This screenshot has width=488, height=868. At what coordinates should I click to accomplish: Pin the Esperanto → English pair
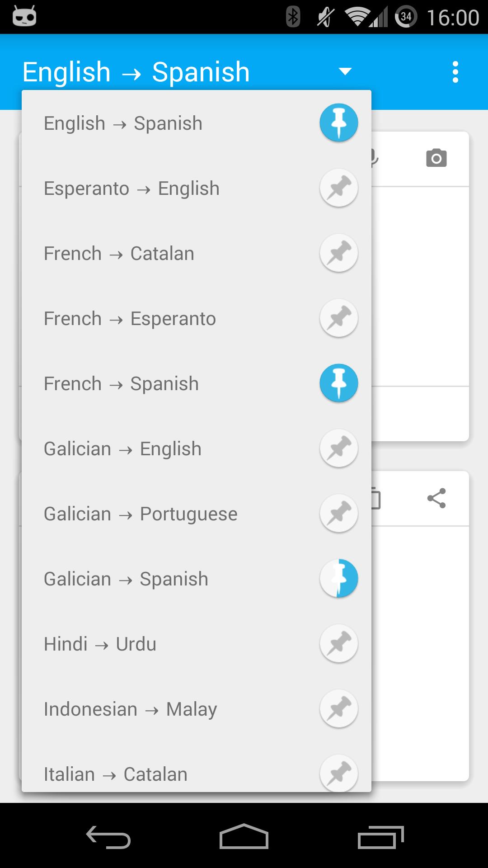[338, 188]
